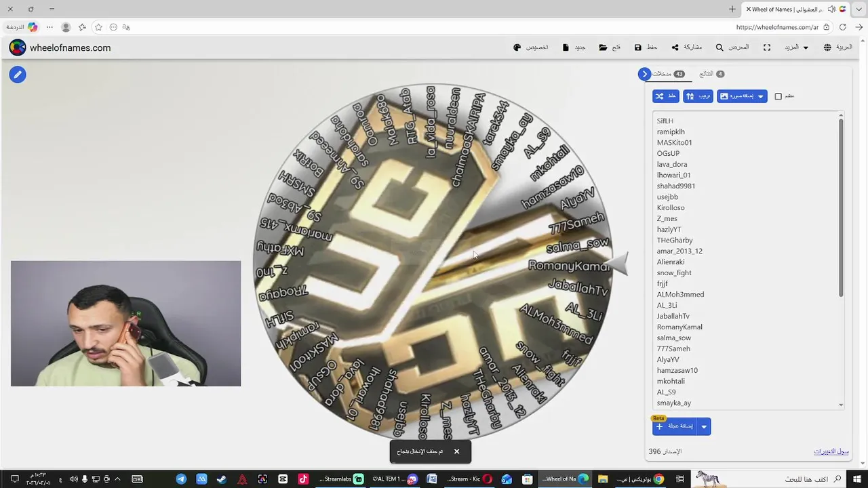Open the changelog link
Image resolution: width=868 pixels, height=488 pixels.
click(831, 451)
